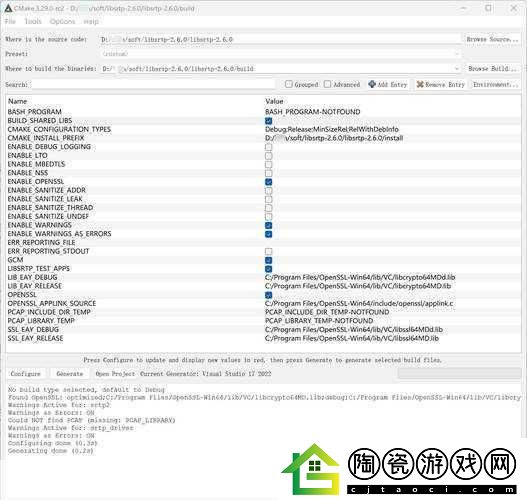Enable ENABLE_MBEDTLS checkbox
This screenshot has height=500, width=527.
[268, 164]
